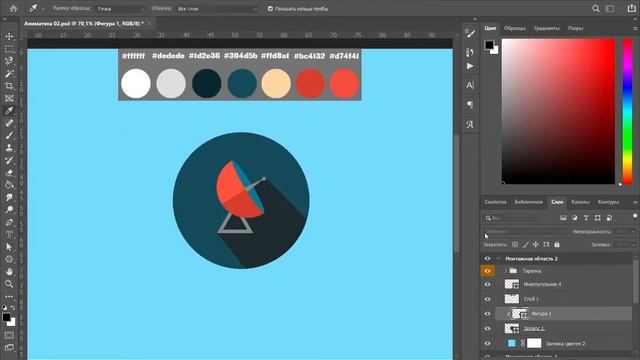Switch to the 'Узоры' tab

pyautogui.click(x=575, y=29)
